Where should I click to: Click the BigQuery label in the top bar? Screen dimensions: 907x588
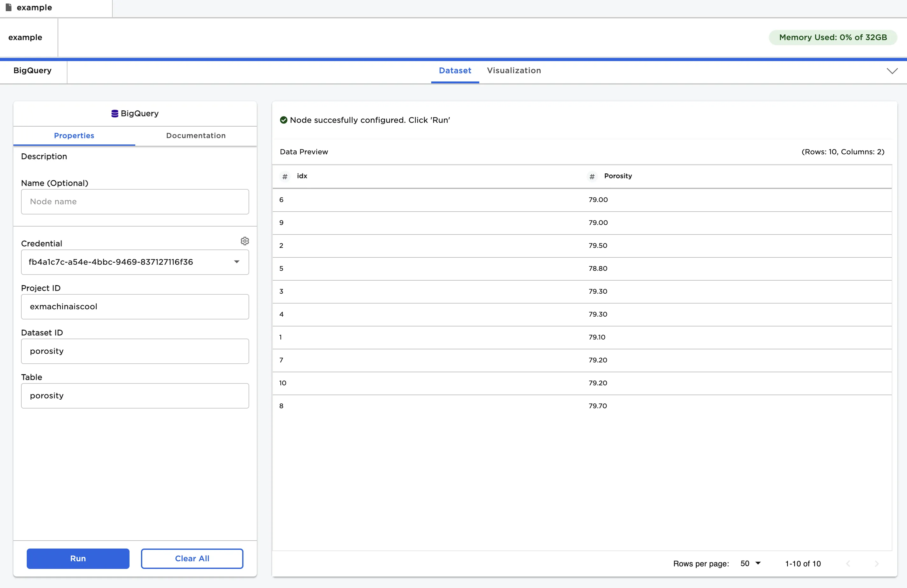tap(32, 70)
